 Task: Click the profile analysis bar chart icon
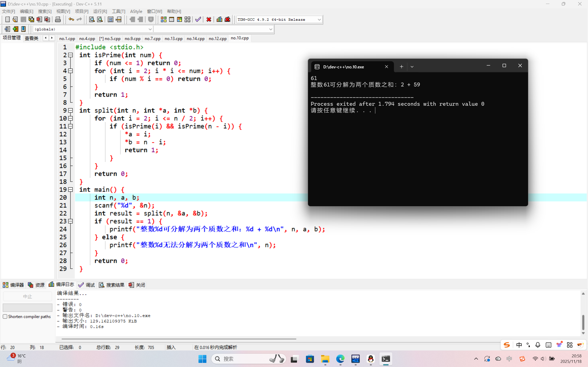click(x=219, y=19)
